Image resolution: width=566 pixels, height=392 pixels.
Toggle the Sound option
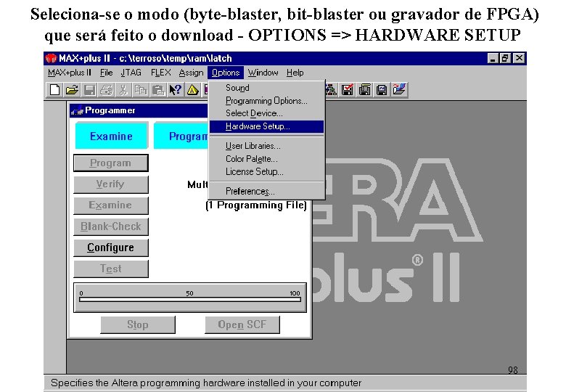coord(266,88)
